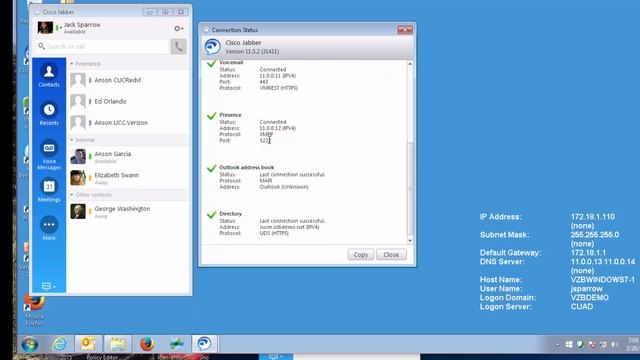This screenshot has height=360, width=640.
Task: Click the Cisco Jabber taskbar icon
Action: [x=204, y=343]
